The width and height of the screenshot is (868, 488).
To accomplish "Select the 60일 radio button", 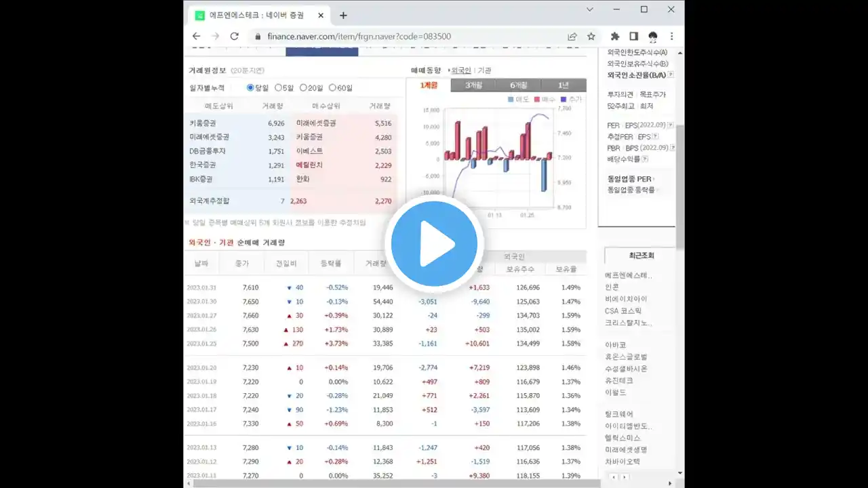I will pyautogui.click(x=332, y=87).
